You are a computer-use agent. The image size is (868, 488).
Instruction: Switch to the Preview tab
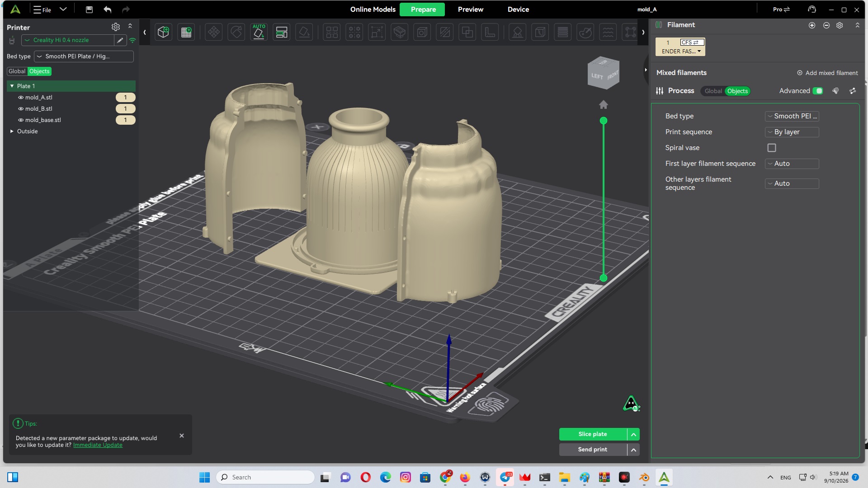tap(470, 9)
